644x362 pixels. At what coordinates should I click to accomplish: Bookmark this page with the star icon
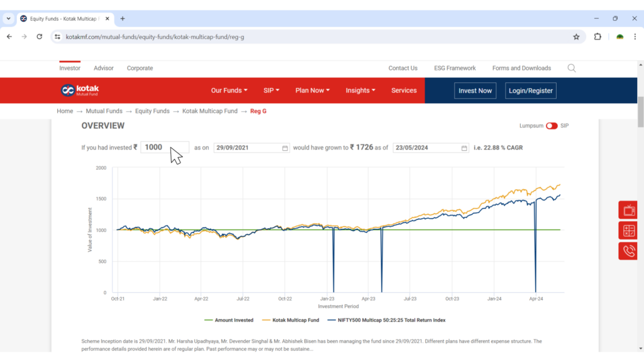coord(576,37)
